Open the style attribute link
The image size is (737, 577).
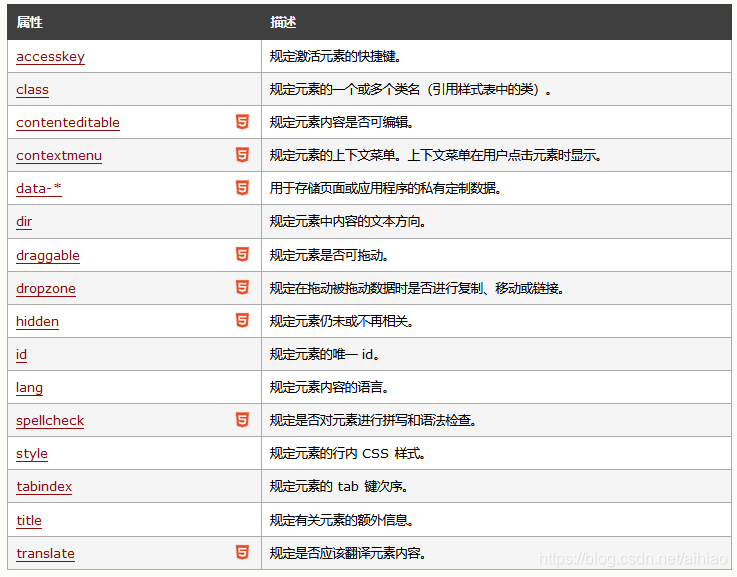tap(32, 453)
